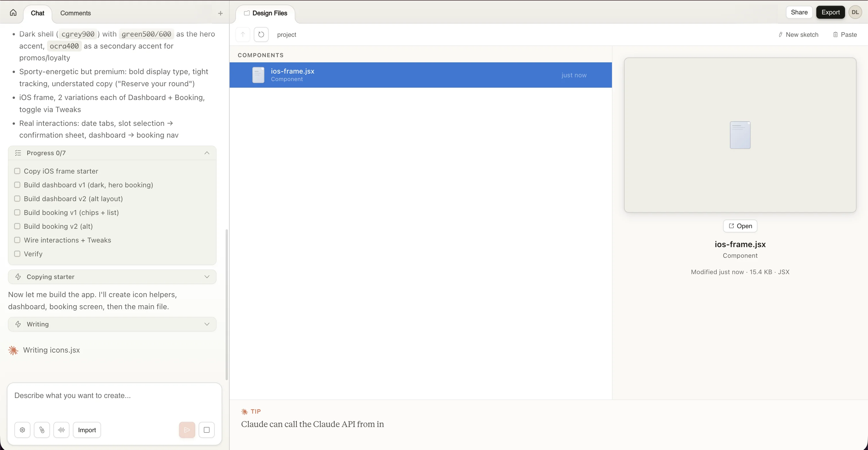This screenshot has width=868, height=450.
Task: Check the Copy iOS frame starter box
Action: pos(17,171)
